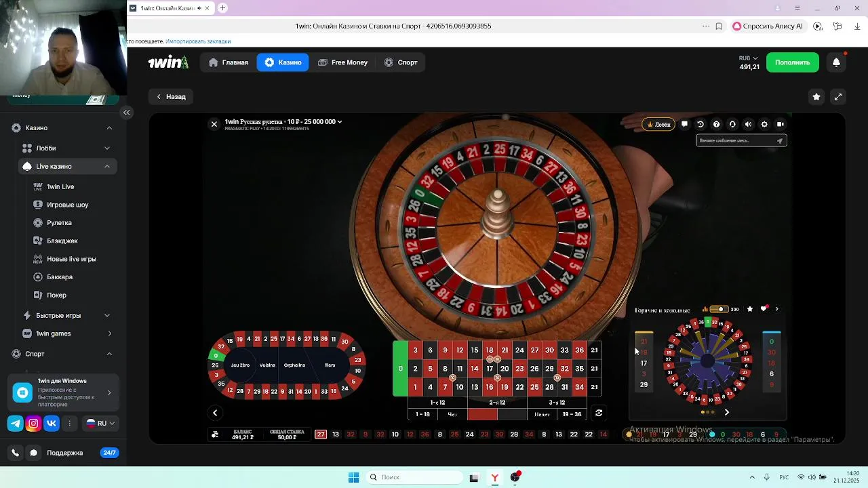Repeat last bet refresh icon
The width and height of the screenshot is (868, 488).
(598, 413)
